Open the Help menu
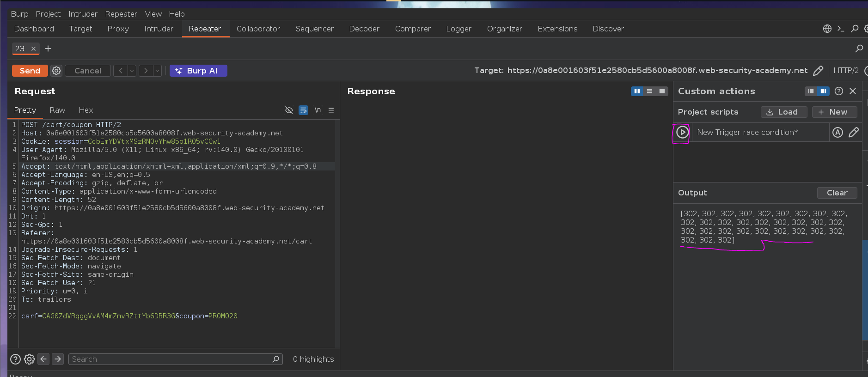This screenshot has height=377, width=868. coord(177,14)
